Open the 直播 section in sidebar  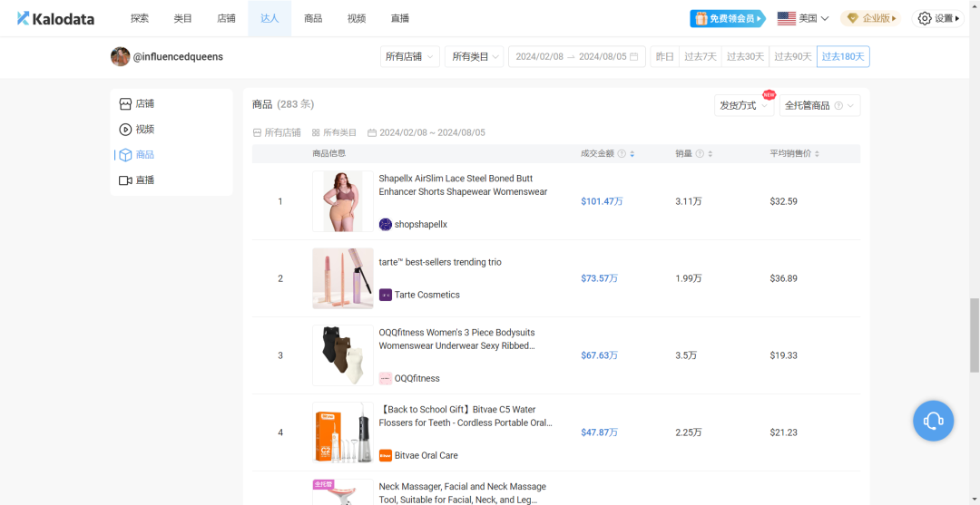[x=144, y=180]
